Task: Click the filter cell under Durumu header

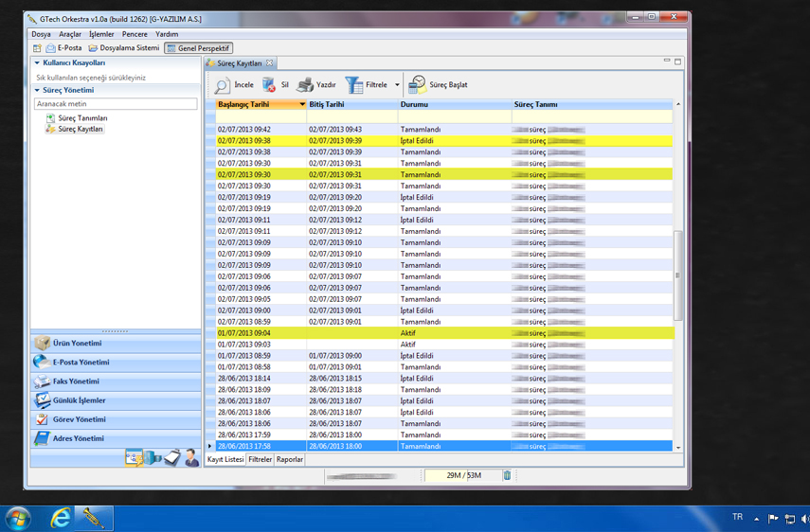Action: click(x=455, y=116)
